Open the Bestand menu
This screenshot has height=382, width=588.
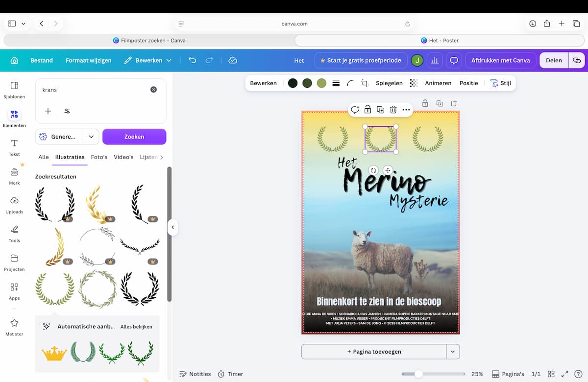point(42,60)
